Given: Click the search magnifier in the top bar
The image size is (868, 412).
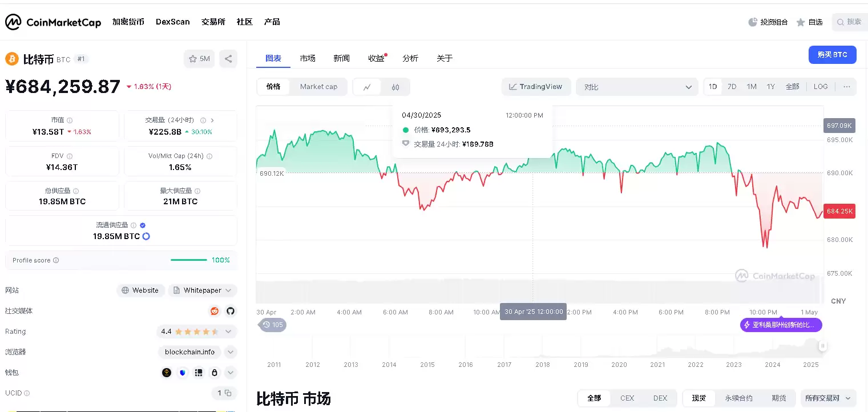Looking at the screenshot, I should pos(841,22).
